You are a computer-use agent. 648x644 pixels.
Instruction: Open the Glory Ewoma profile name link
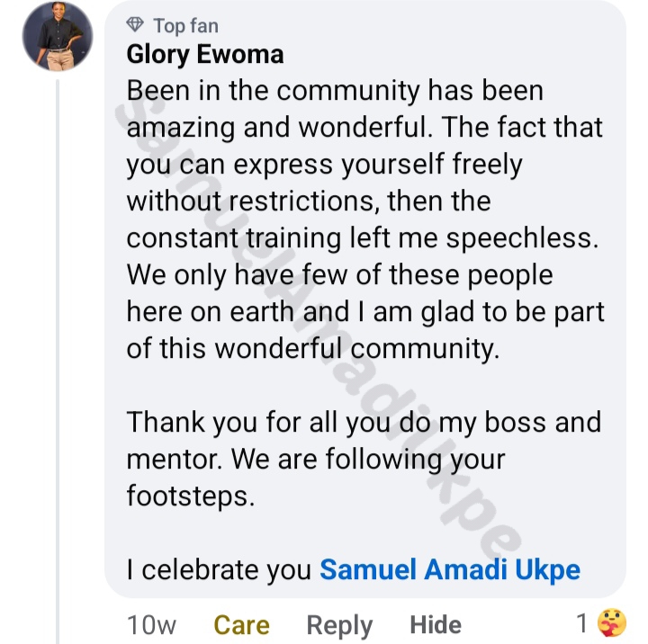(205, 55)
